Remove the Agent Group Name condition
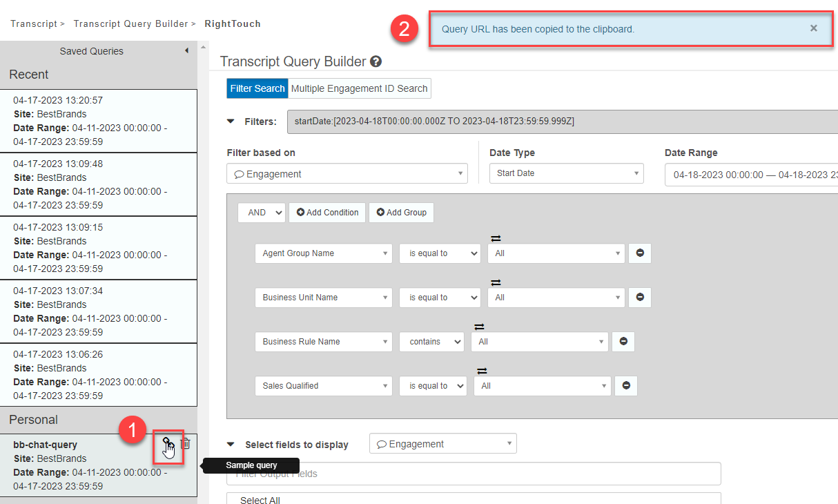 point(640,253)
